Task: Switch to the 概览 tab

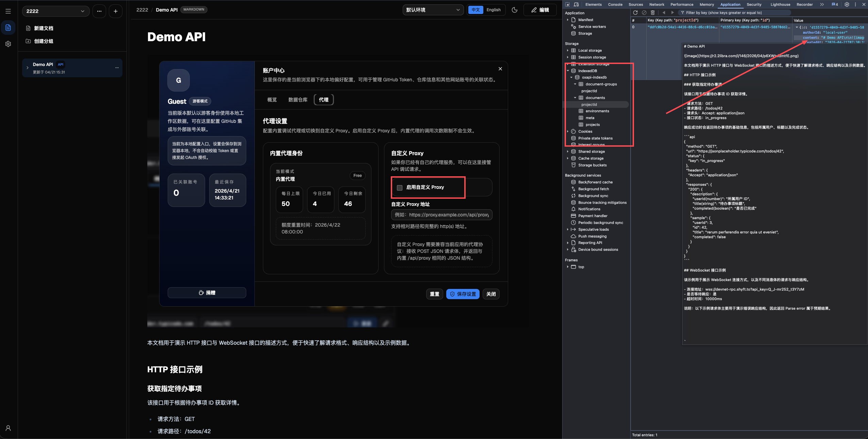Action: 272,100
